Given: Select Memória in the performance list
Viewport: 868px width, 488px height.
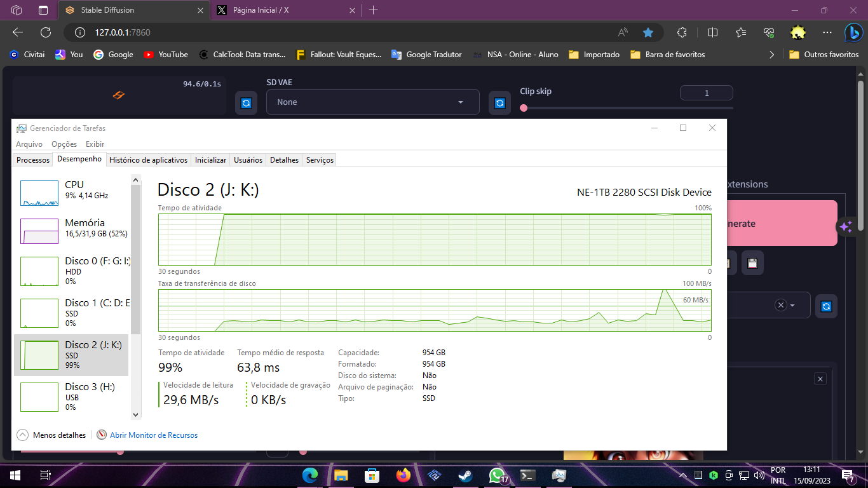Looking at the screenshot, I should (x=72, y=230).
